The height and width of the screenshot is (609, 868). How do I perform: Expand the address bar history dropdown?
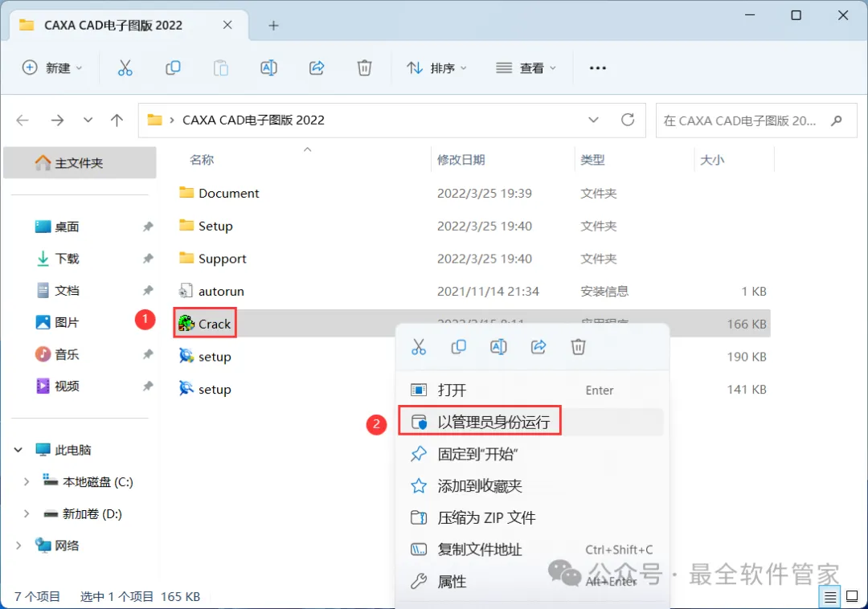(593, 120)
